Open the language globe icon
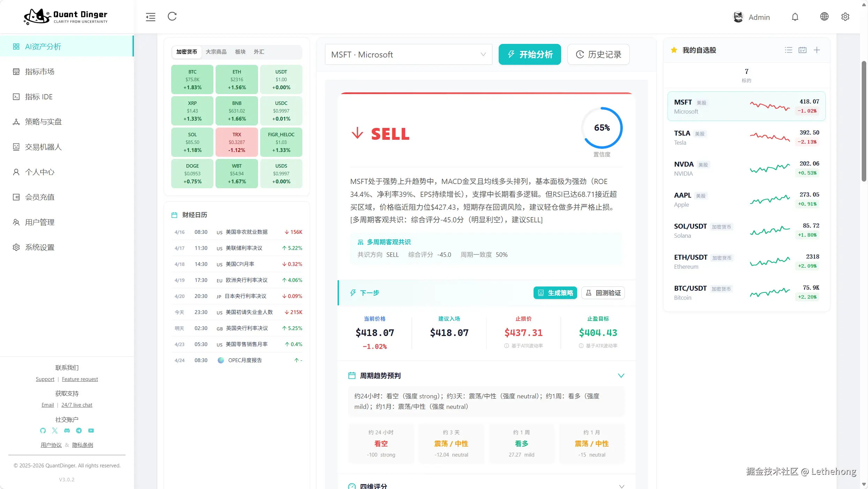This screenshot has height=489, width=868. click(824, 17)
